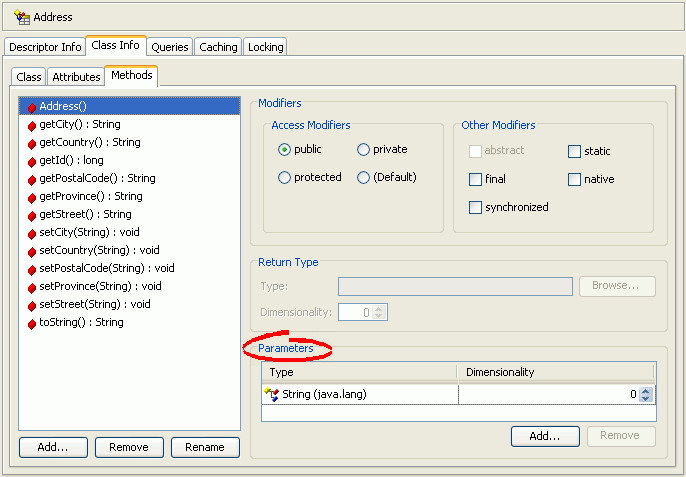Click the Type column header
This screenshot has height=477, width=686.
click(x=359, y=372)
